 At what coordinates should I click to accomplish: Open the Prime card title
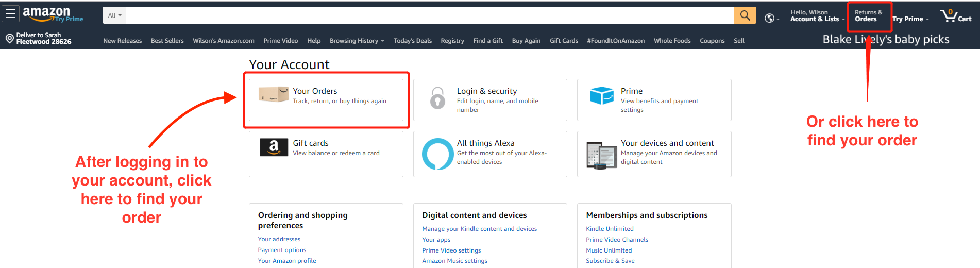(x=632, y=91)
